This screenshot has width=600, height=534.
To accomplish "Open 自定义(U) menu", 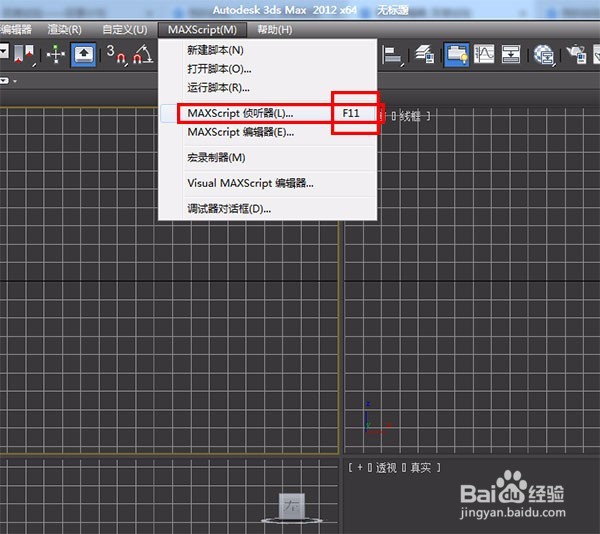I will [125, 29].
